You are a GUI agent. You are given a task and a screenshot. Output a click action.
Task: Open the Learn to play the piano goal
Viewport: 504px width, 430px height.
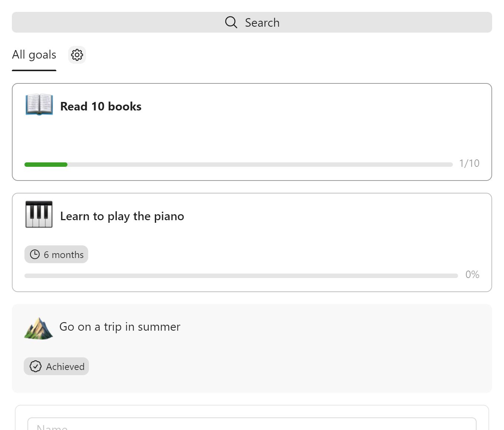(x=252, y=242)
